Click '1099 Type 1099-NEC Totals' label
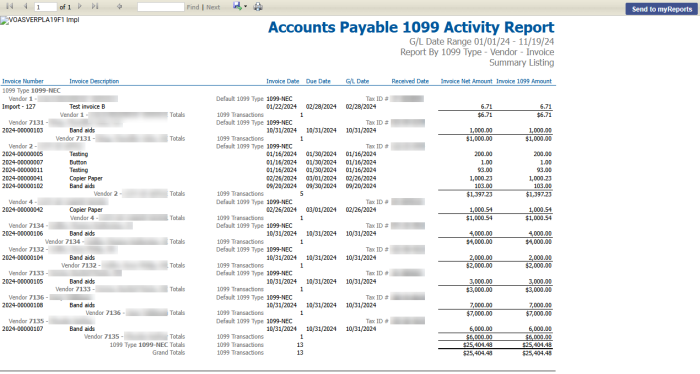The image size is (700, 374). click(x=147, y=345)
